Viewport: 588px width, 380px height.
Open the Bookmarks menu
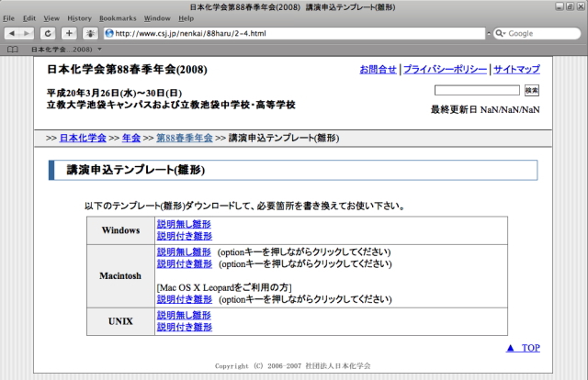118,18
